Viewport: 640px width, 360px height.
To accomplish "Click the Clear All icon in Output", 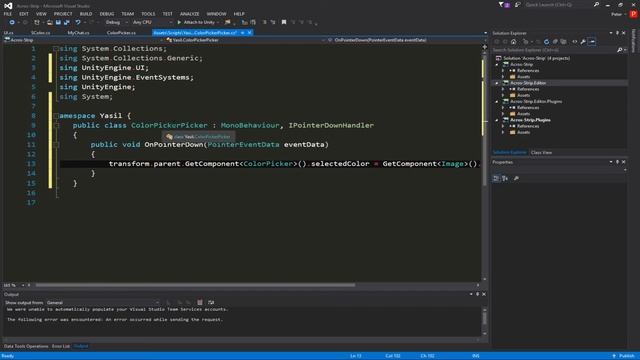I will (x=200, y=302).
